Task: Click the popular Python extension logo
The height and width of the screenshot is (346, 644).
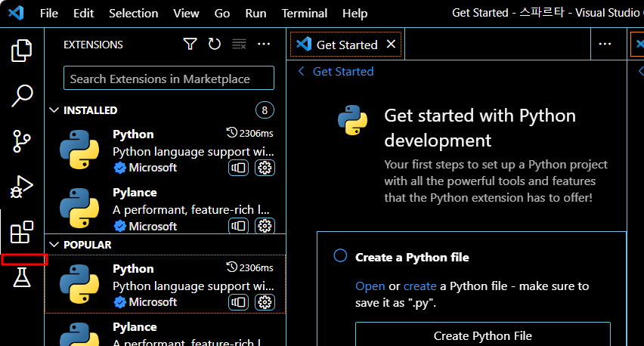Action: pos(79,284)
